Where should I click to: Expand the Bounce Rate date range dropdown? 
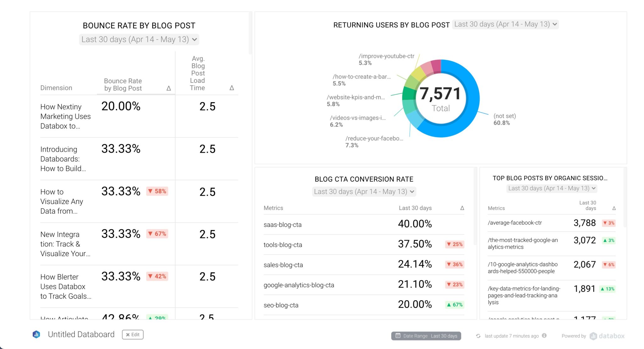139,39
